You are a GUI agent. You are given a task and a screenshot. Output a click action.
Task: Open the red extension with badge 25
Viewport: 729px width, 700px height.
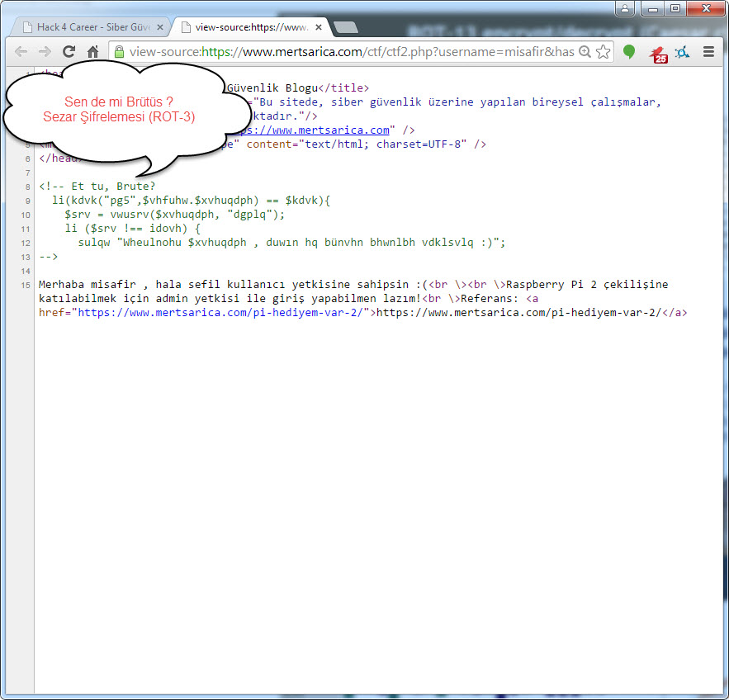pos(658,53)
